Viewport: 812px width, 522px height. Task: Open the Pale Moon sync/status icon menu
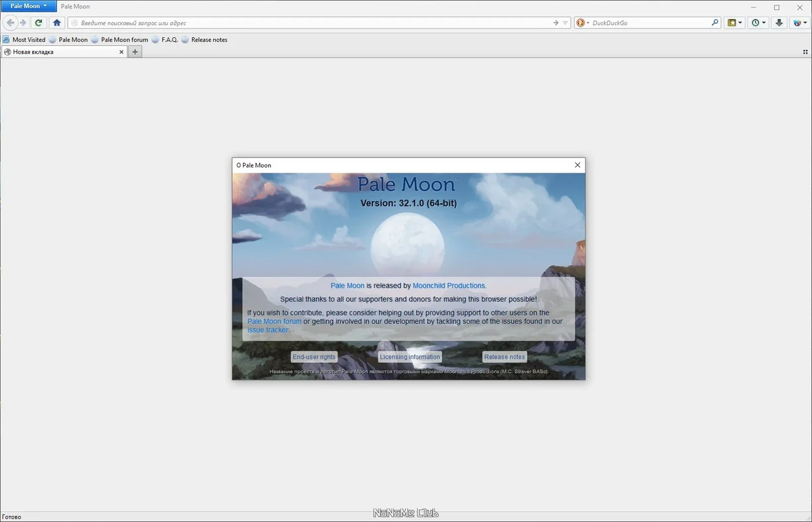(800, 23)
